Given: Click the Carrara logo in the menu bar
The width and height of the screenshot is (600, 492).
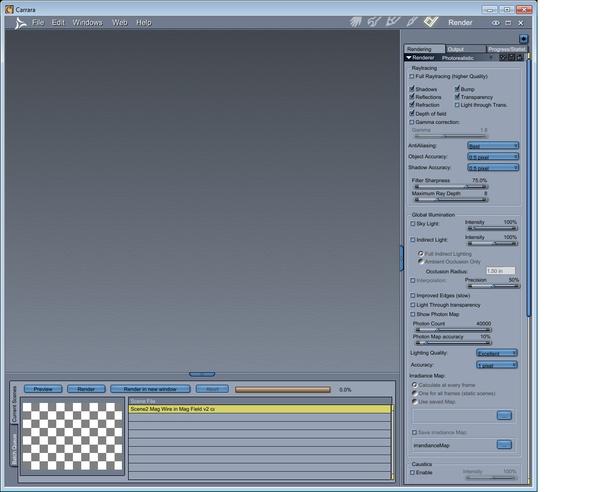Looking at the screenshot, I should click(x=20, y=23).
